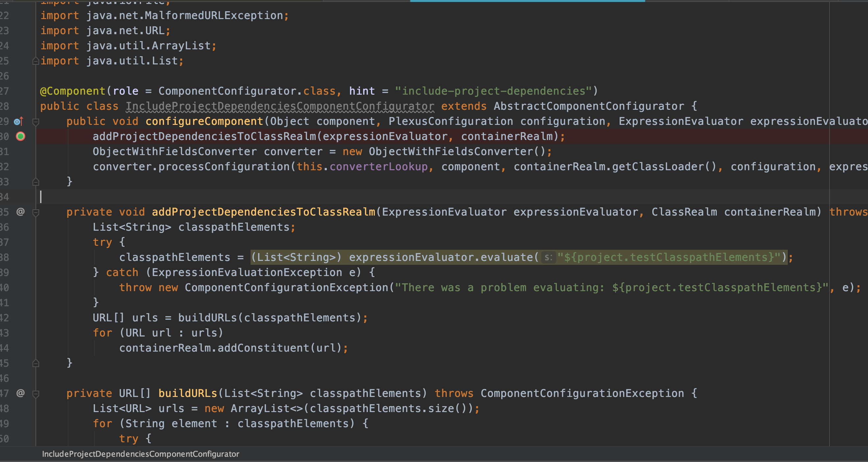Click the @Component annotation

[73, 91]
